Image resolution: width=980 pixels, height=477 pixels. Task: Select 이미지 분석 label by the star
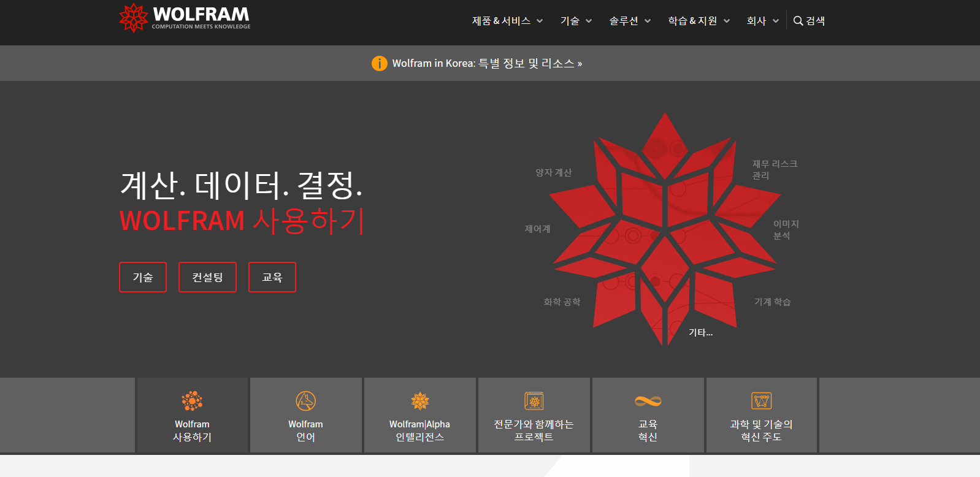click(786, 230)
